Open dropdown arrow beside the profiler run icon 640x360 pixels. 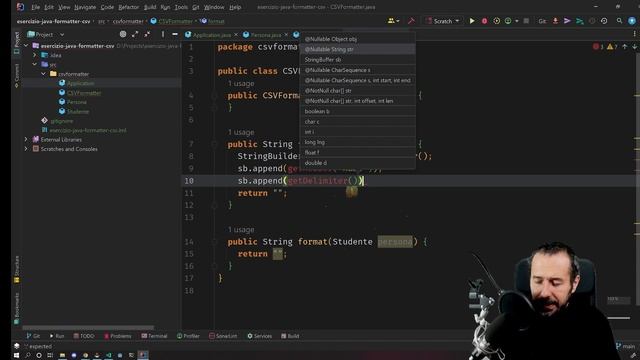(x=517, y=21)
